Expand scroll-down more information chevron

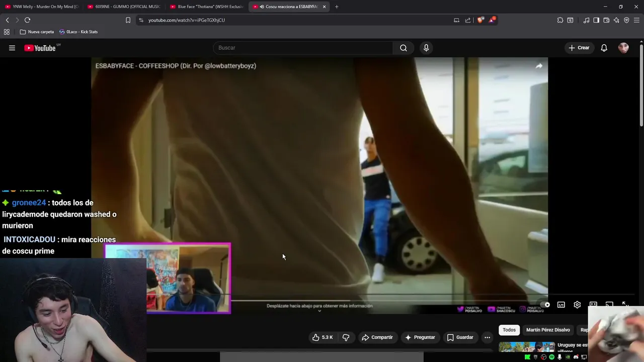pyautogui.click(x=319, y=311)
